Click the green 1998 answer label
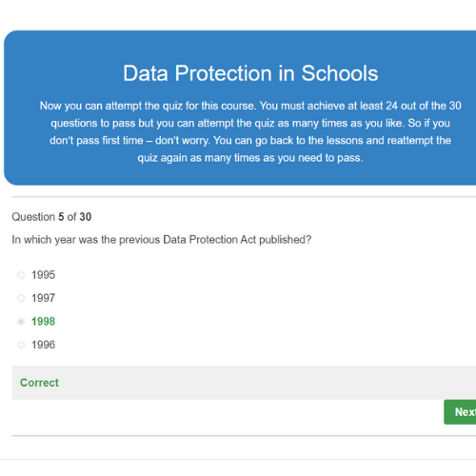This screenshot has width=476, height=476. point(43,322)
